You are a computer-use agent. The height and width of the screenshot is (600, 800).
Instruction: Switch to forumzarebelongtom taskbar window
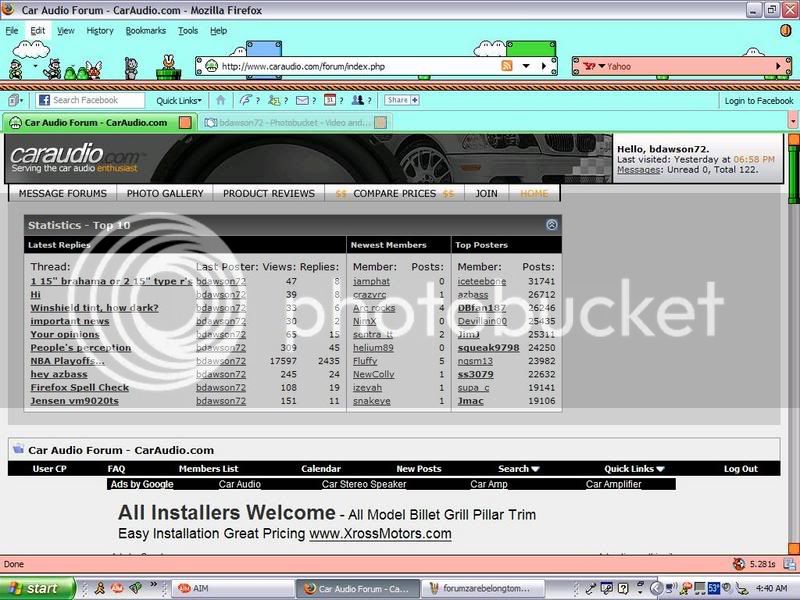point(482,588)
